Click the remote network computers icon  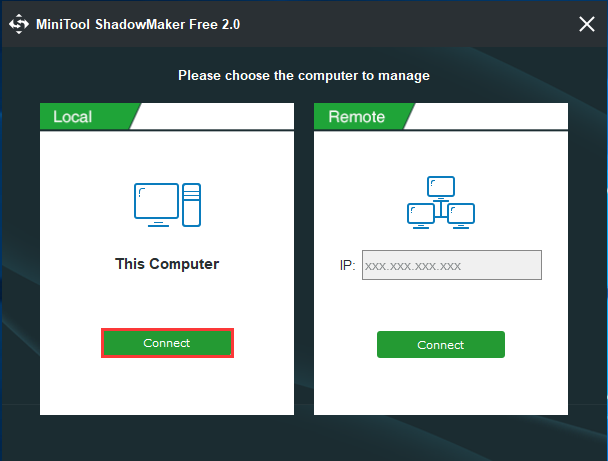(x=441, y=202)
